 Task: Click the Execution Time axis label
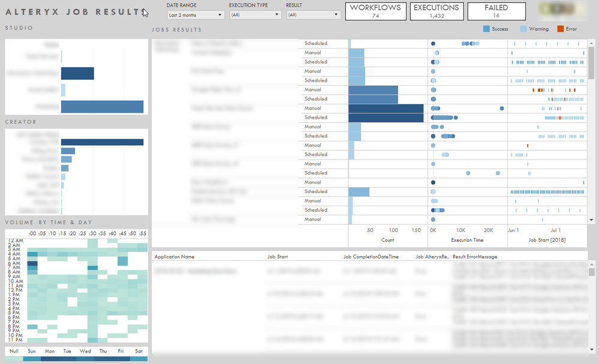click(467, 240)
